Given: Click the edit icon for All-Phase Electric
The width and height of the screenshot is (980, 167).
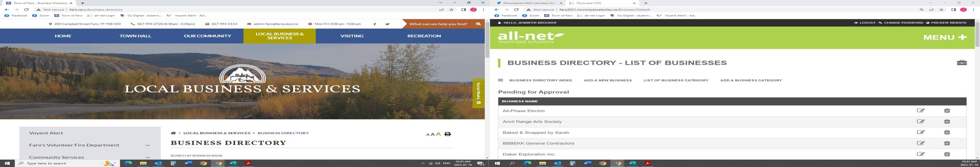Looking at the screenshot, I should (920, 111).
